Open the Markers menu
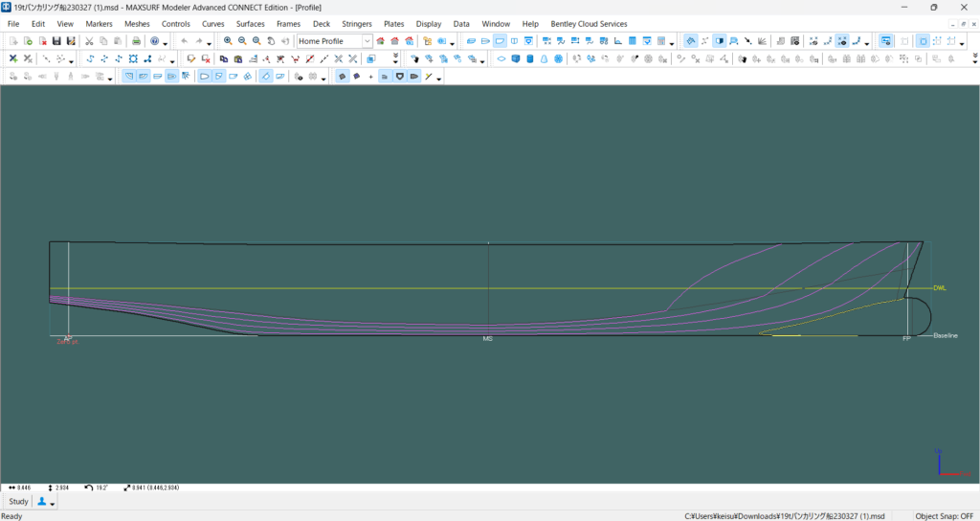 tap(99, 23)
